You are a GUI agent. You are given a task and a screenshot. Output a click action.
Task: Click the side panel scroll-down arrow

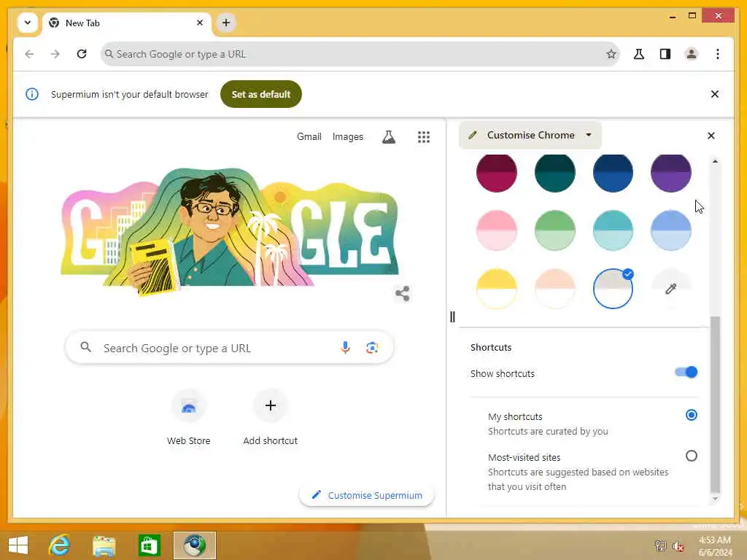pyautogui.click(x=715, y=499)
